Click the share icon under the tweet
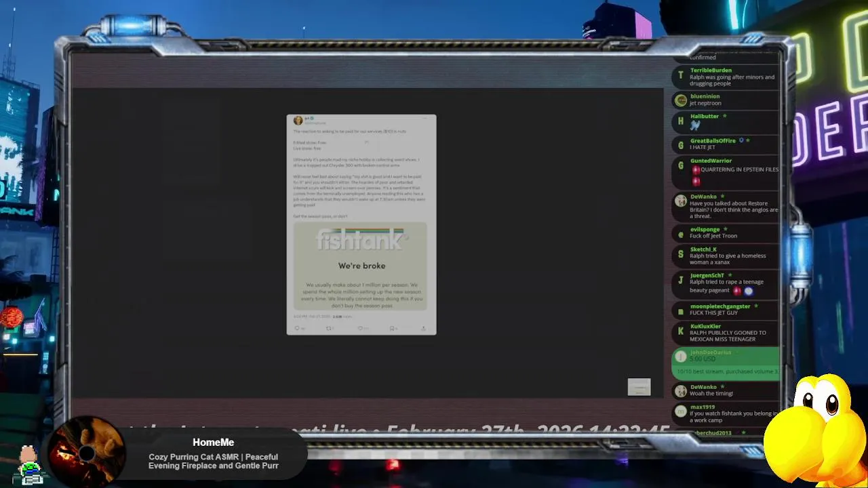 click(x=423, y=329)
